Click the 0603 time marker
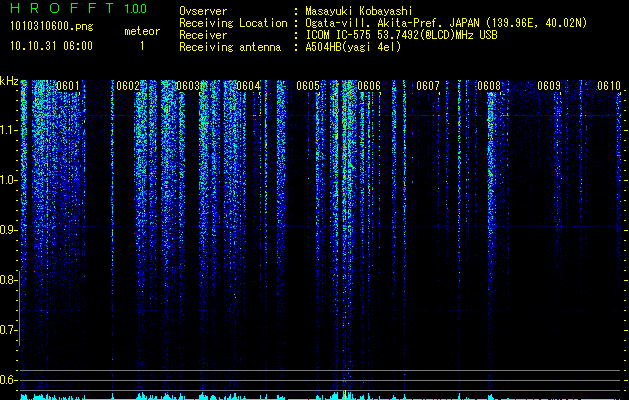629x400 pixels. pyautogui.click(x=188, y=85)
